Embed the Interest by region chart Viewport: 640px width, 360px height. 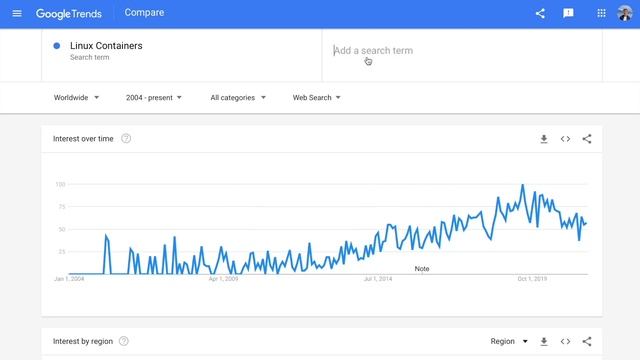[x=565, y=342]
